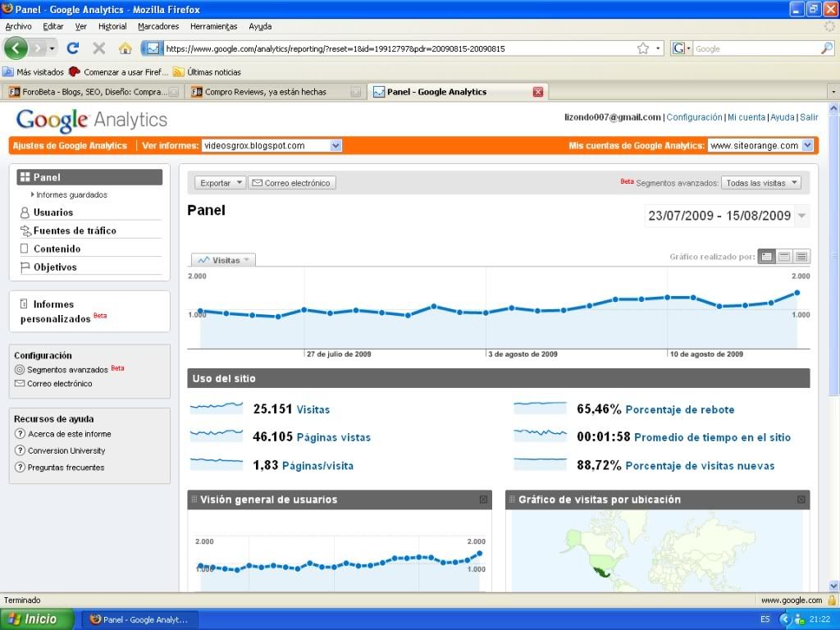Click the Informes personalizados document icon
The image size is (840, 630).
pyautogui.click(x=24, y=304)
